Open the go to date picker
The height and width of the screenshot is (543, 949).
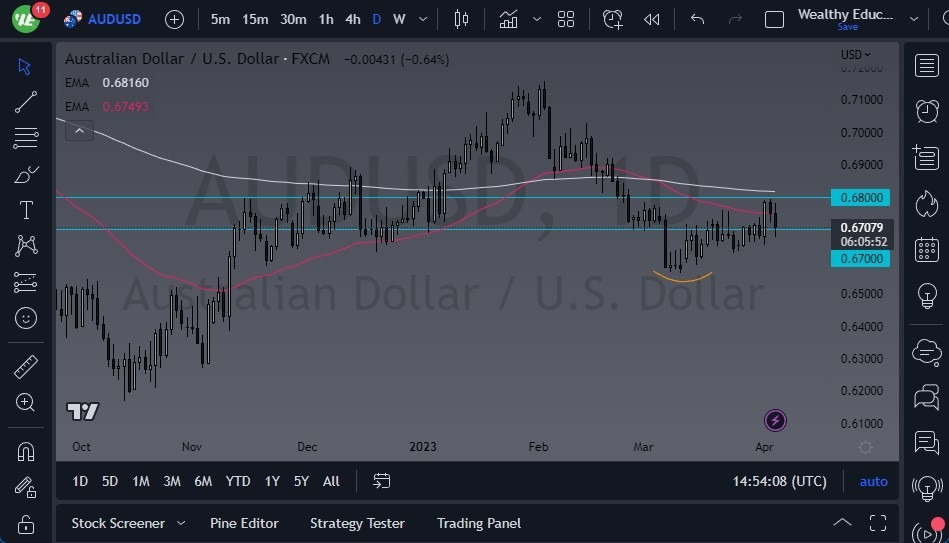click(381, 481)
